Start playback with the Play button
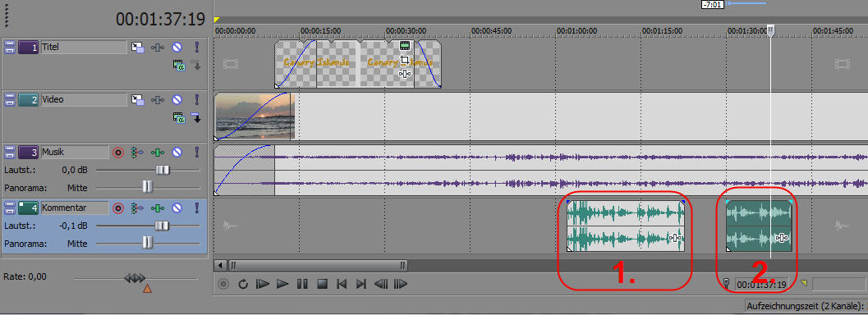Screen dimensions: 868x315 (x=282, y=284)
